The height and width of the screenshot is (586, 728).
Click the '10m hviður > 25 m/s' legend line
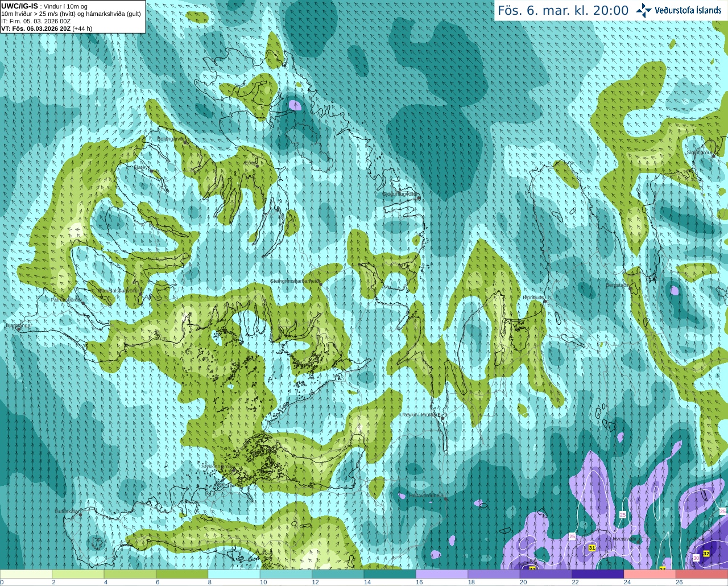(71, 14)
